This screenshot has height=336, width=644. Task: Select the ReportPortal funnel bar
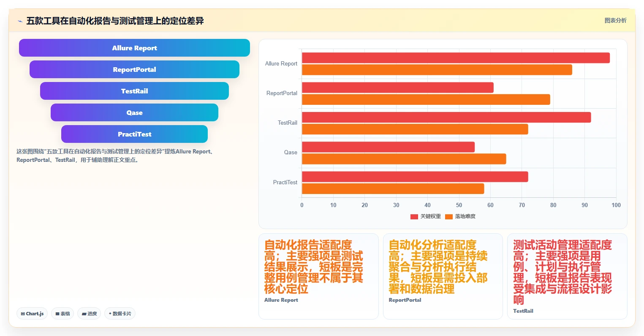point(134,69)
